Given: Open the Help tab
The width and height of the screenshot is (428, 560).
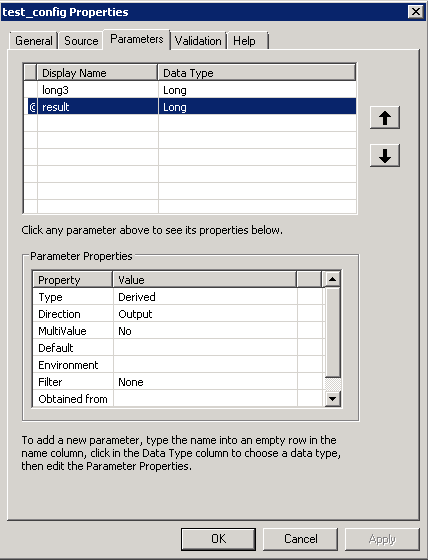Looking at the screenshot, I should tap(248, 41).
